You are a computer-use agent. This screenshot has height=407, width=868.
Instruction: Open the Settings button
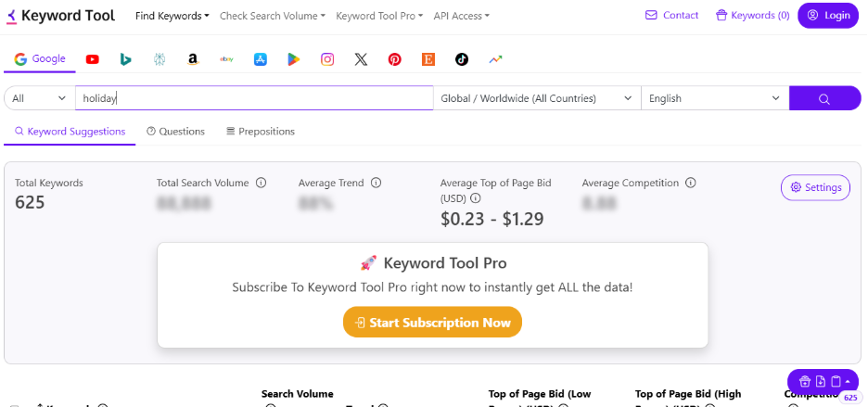click(x=815, y=187)
